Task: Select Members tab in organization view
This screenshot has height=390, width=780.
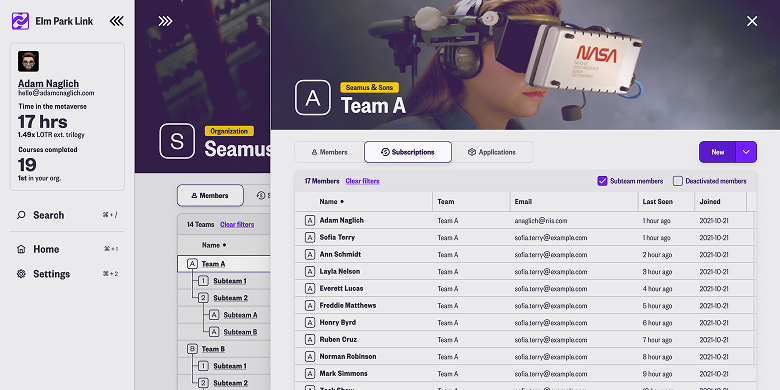Action: tap(210, 195)
